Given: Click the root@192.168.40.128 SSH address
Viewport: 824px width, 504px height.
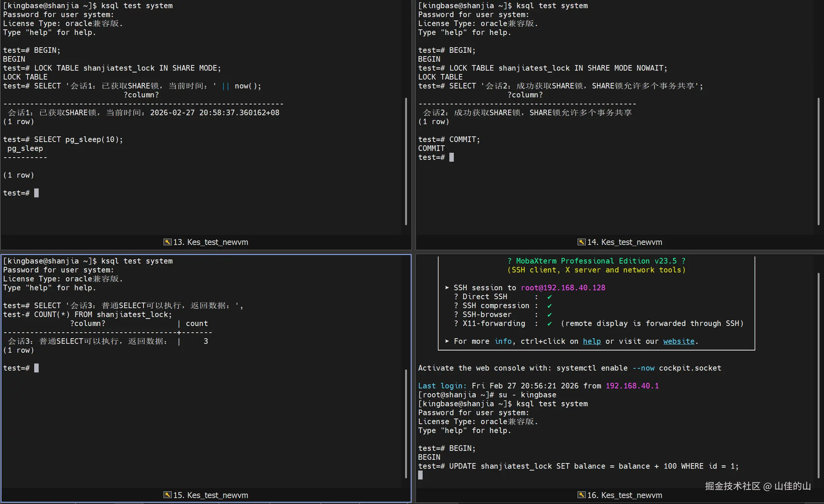Looking at the screenshot, I should (x=563, y=288).
